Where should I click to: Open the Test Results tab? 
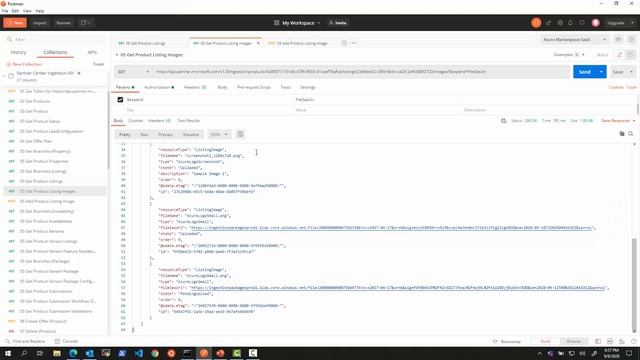point(189,121)
